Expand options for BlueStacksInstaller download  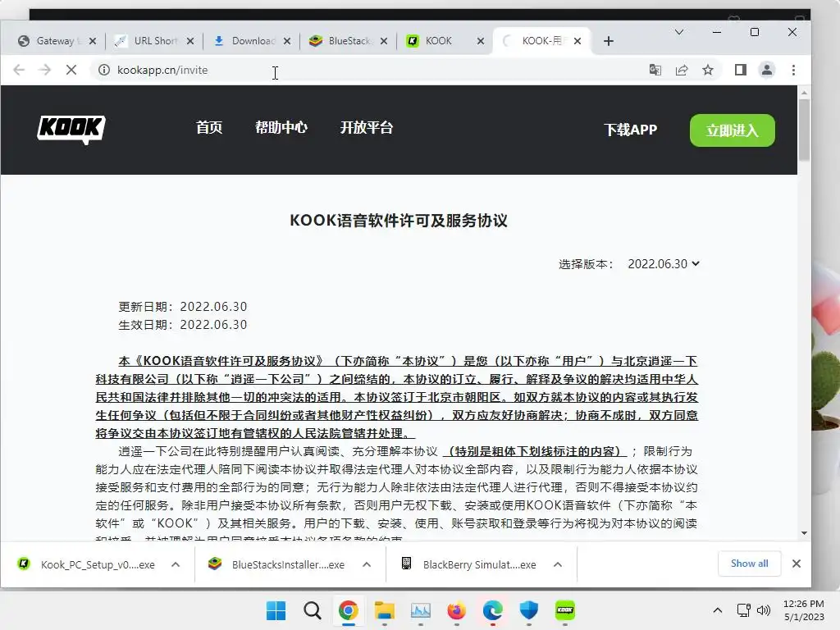click(x=367, y=564)
